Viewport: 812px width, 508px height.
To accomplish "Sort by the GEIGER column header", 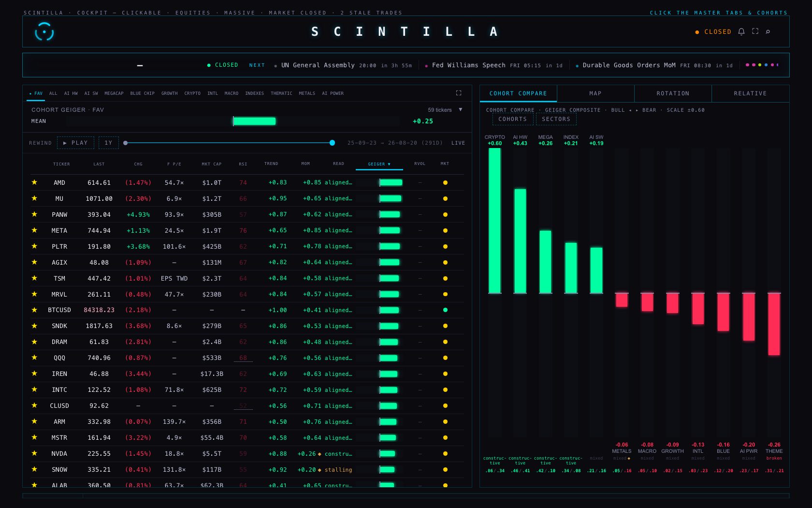I will [379, 164].
